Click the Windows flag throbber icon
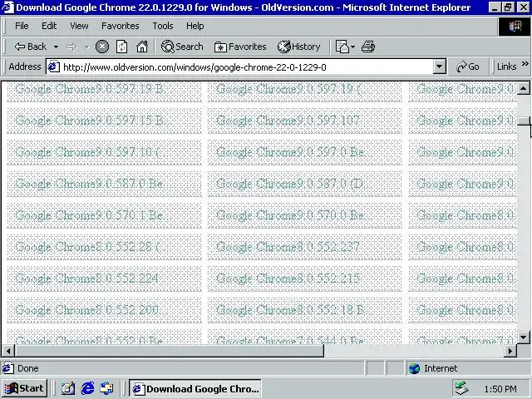This screenshot has height=399, width=532. [514, 27]
